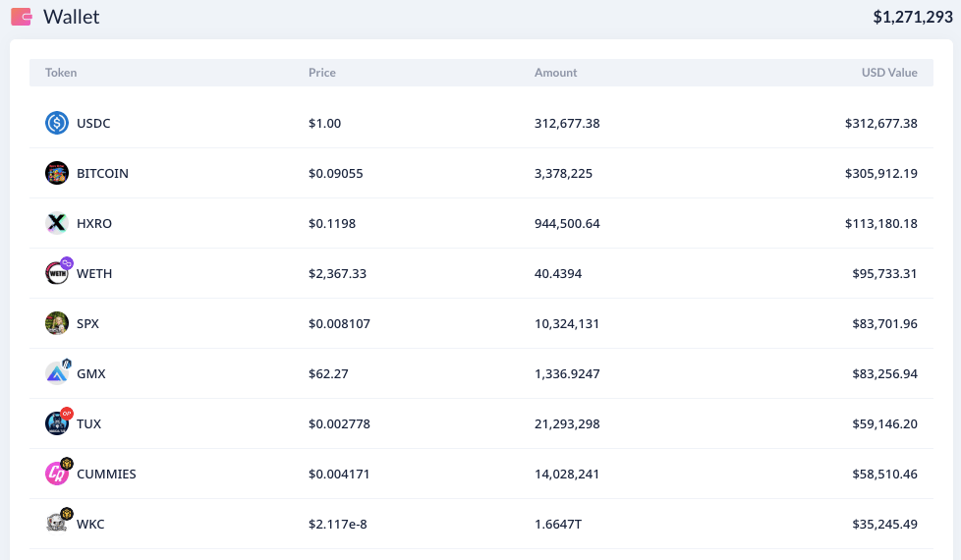The width and height of the screenshot is (961, 560).
Task: Click GMX USD value $83,256.94
Action: click(x=884, y=373)
